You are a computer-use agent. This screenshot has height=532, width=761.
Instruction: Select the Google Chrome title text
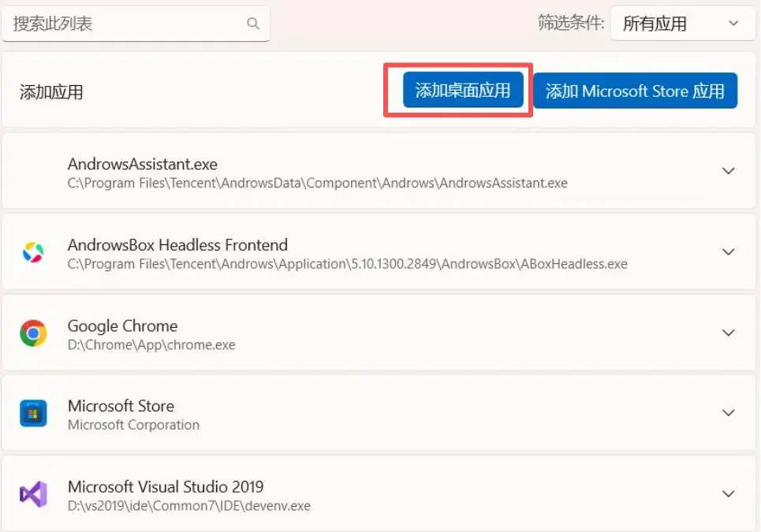(122, 326)
